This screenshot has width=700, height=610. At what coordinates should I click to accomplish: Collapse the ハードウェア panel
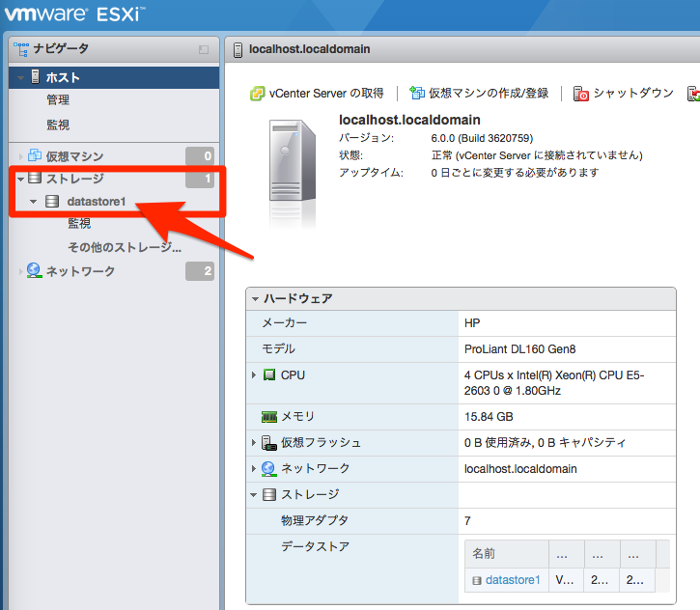coord(255,298)
